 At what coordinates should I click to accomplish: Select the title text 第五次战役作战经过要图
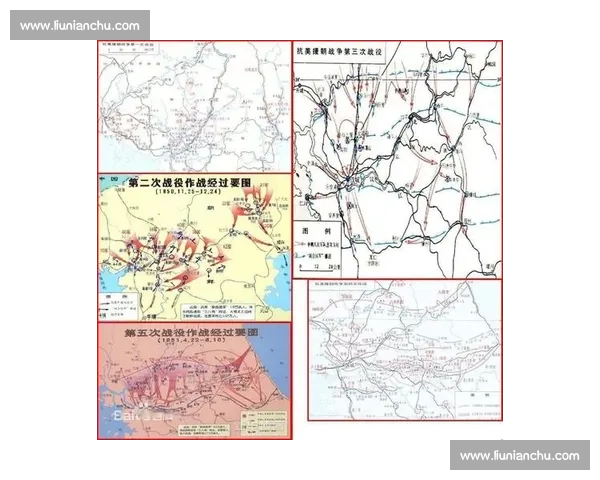(x=191, y=332)
